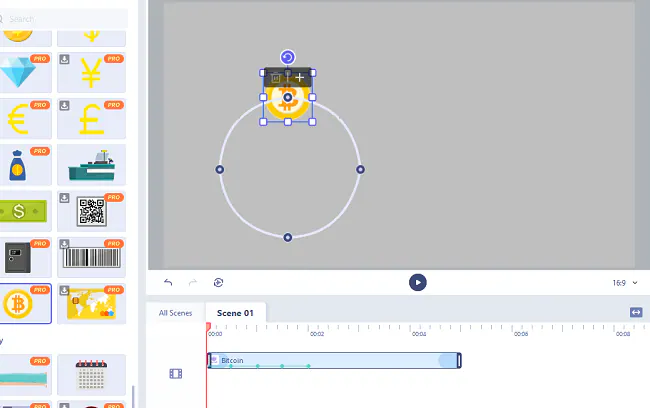Click the undo arrow below the canvas

[168, 282]
